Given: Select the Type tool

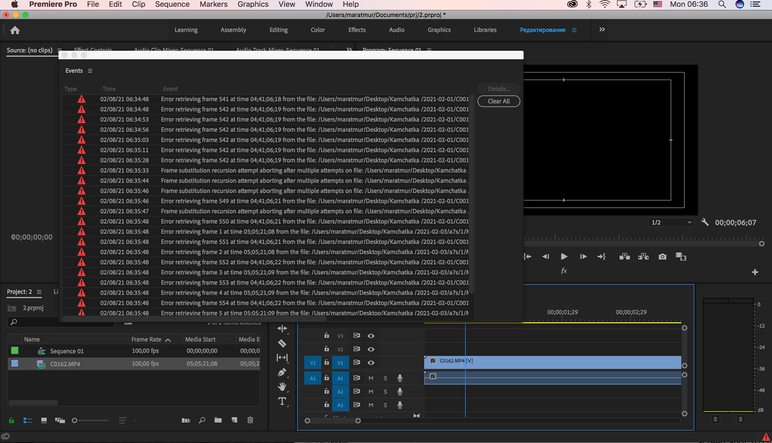Looking at the screenshot, I should point(282,401).
